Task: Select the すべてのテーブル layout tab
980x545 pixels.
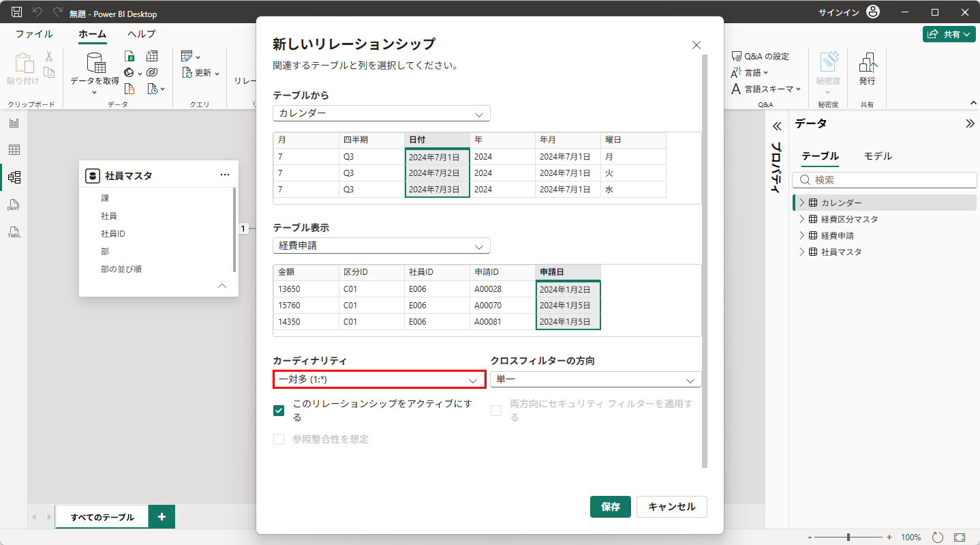Action: tap(102, 517)
